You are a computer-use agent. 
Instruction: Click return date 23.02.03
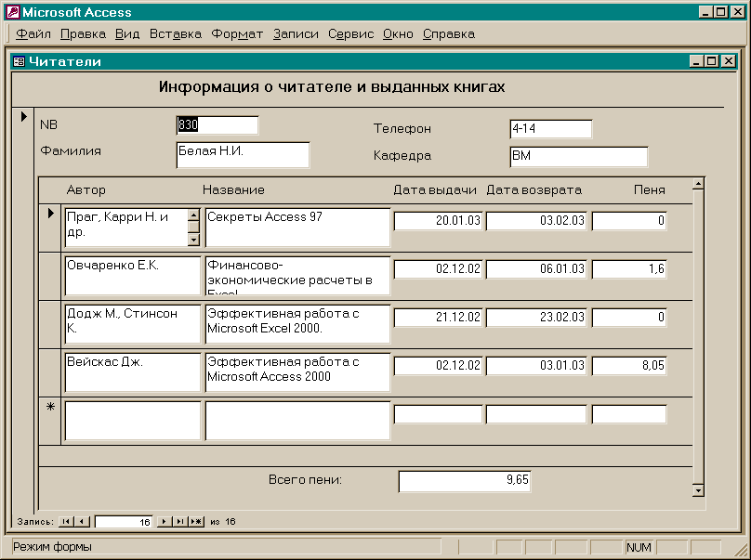[x=536, y=318]
